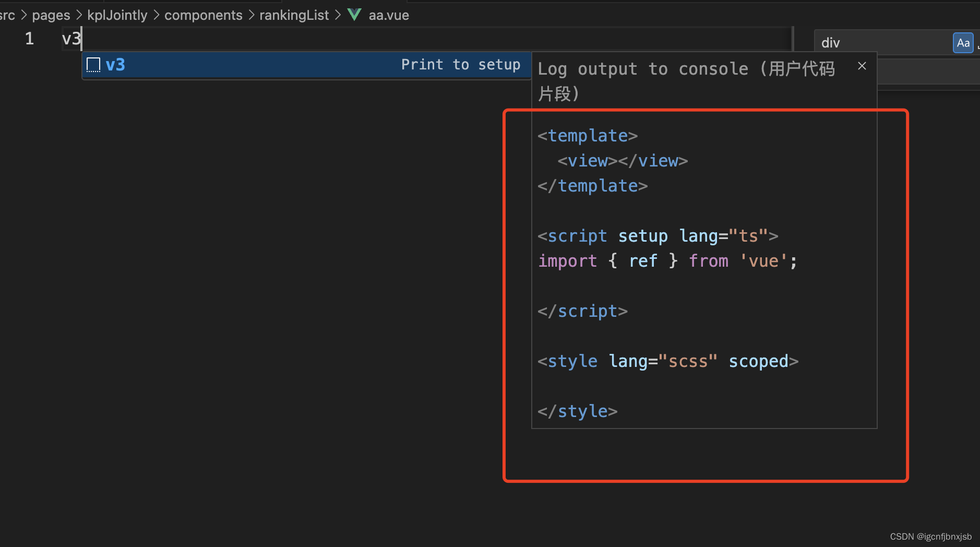Select the highlighted v3 completion suggestion
This screenshot has width=980, height=547.
pyautogui.click(x=116, y=64)
